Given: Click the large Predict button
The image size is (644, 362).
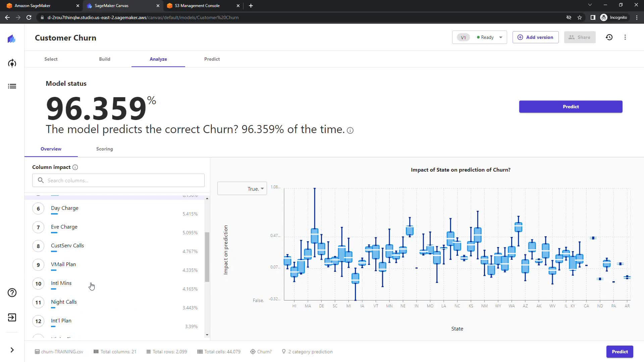Looking at the screenshot, I should click(571, 107).
